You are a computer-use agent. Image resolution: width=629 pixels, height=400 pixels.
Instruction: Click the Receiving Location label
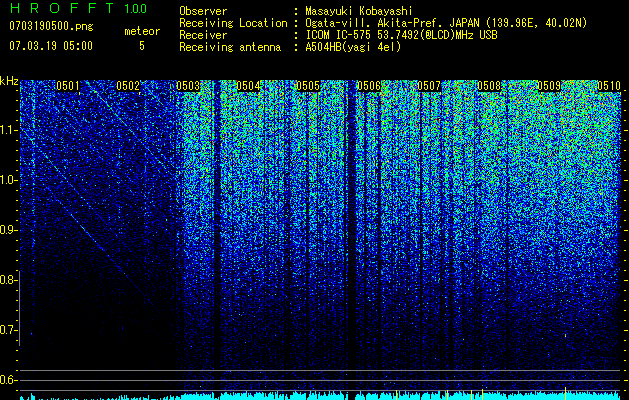tap(233, 23)
